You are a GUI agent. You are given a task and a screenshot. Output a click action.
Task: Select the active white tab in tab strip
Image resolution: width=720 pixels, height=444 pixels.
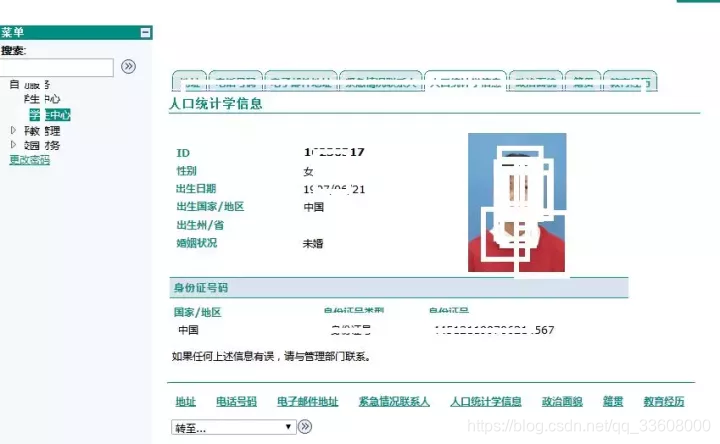point(465,81)
